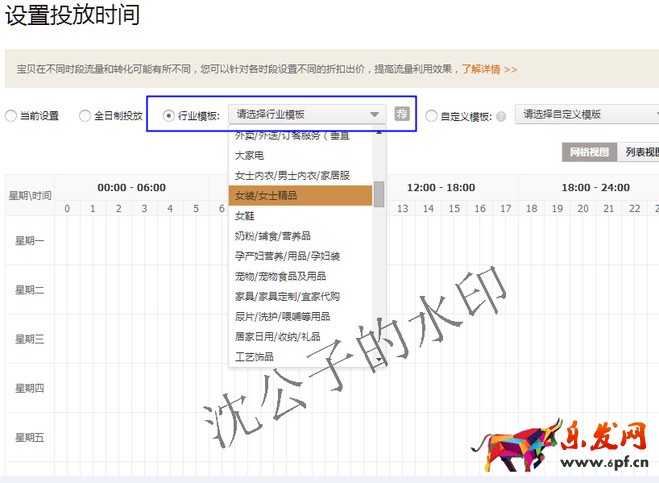Click the 荐 recommend icon beside the industry dropdown

(x=402, y=114)
